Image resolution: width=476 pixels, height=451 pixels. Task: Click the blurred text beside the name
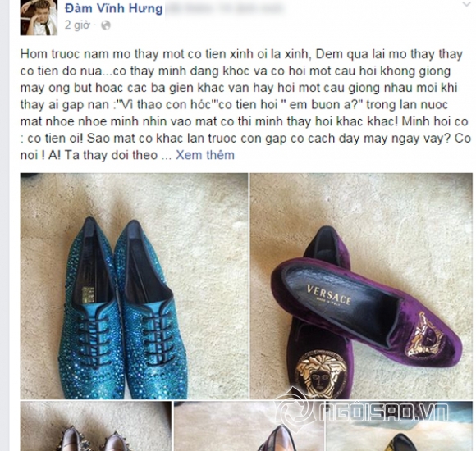(x=225, y=8)
